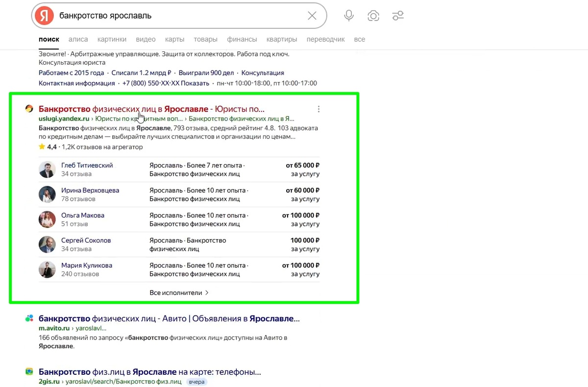Switch to the картинки tab
Viewport: 588px width, 387px height.
pyautogui.click(x=112, y=39)
